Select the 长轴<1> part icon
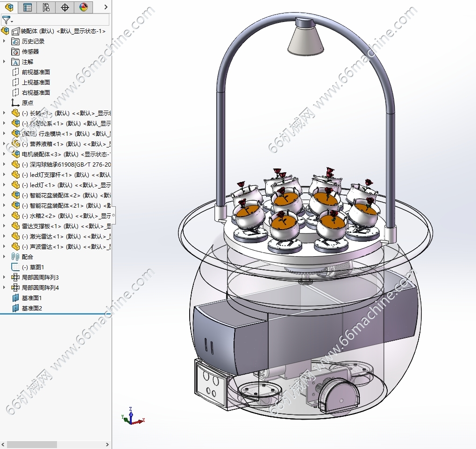This screenshot has width=476, height=449. coord(15,113)
